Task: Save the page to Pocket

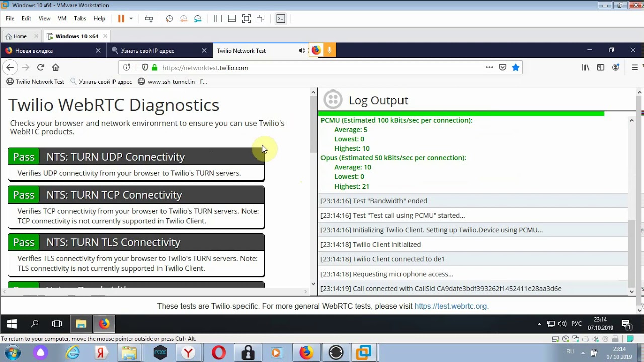Action: [x=502, y=67]
